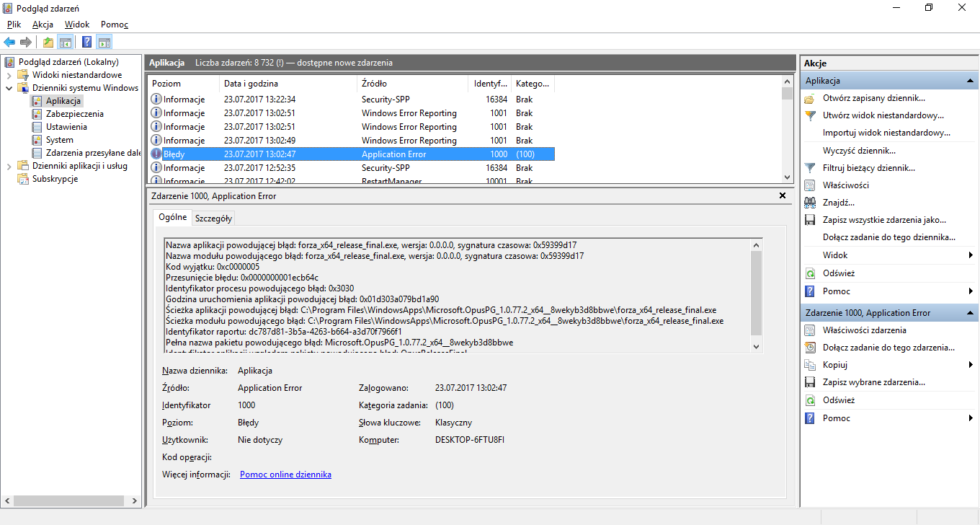
Task: Switch to the Szczegóły tab
Action: (213, 219)
